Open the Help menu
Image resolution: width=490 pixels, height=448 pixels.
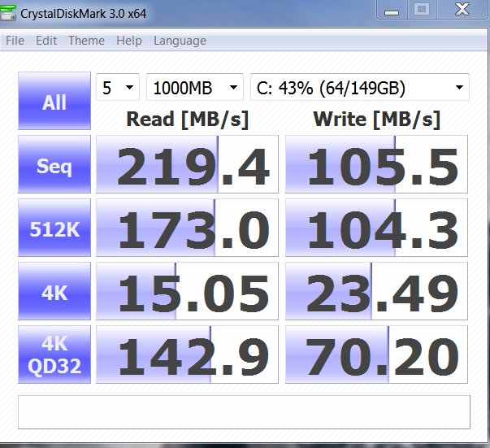128,41
